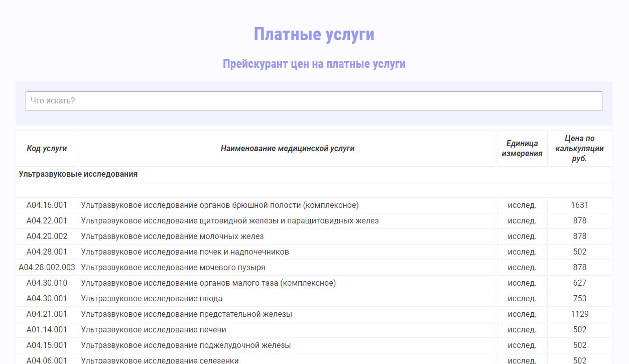The image size is (629, 364).
Task: Select the service name for плода
Action: [152, 299]
